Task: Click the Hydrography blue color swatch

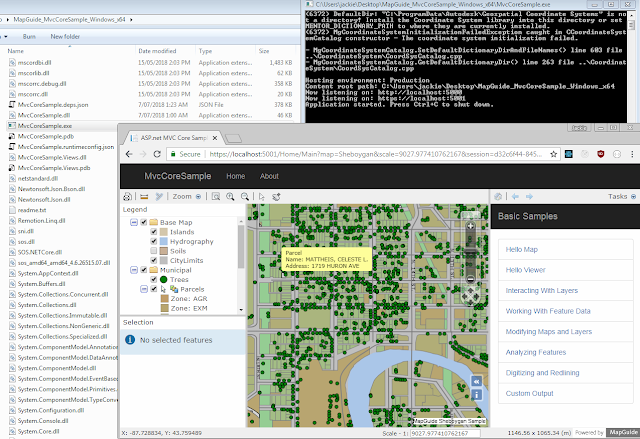Action: pyautogui.click(x=164, y=242)
